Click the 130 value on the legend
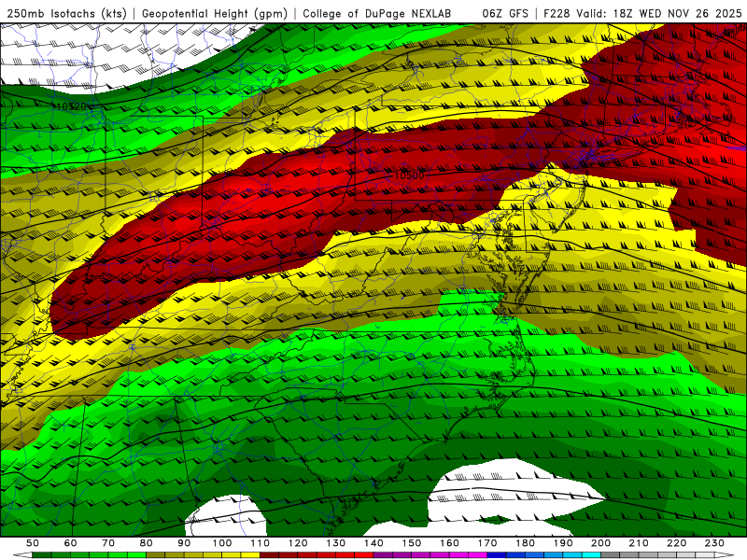This screenshot has width=747, height=560. click(336, 543)
